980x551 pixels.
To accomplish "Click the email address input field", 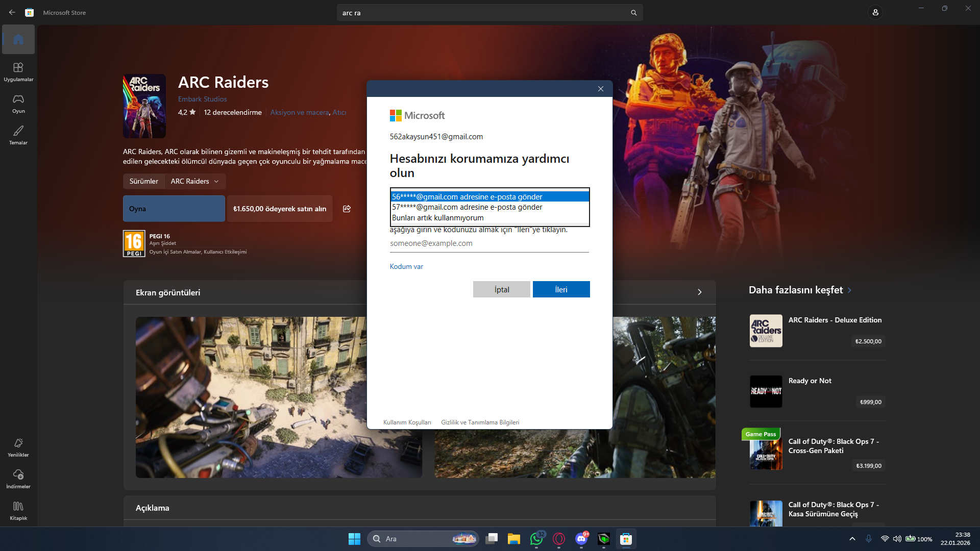I will pyautogui.click(x=489, y=243).
